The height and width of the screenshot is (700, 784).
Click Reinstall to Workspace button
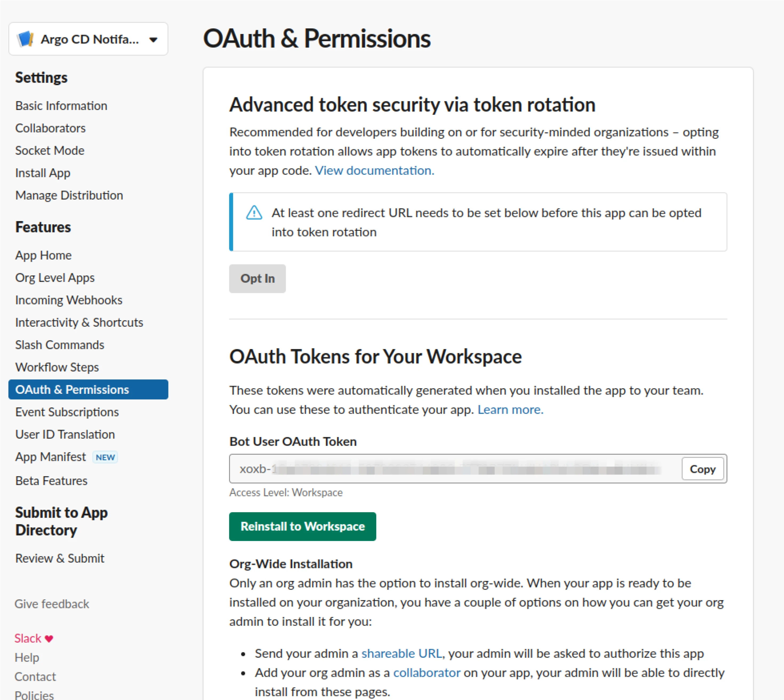(x=302, y=526)
